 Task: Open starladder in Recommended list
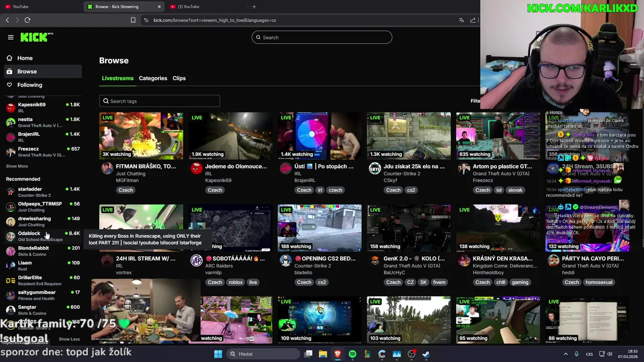click(42, 192)
